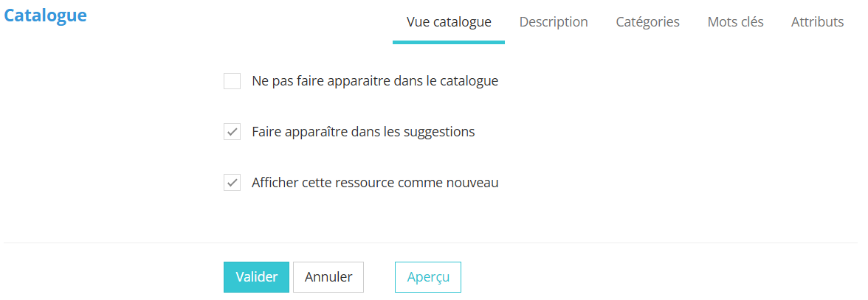This screenshot has width=868, height=300.
Task: Click the Annuler button
Action: [328, 277]
